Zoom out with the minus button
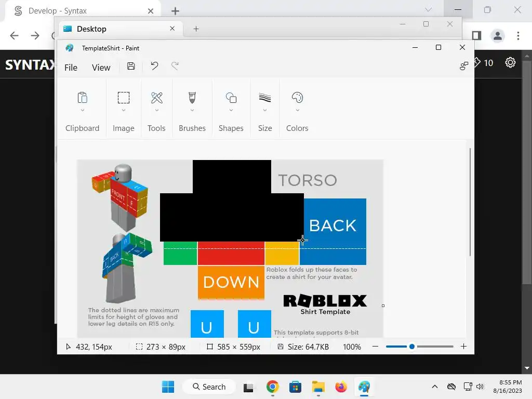Viewport: 532px width, 399px height. tap(375, 347)
